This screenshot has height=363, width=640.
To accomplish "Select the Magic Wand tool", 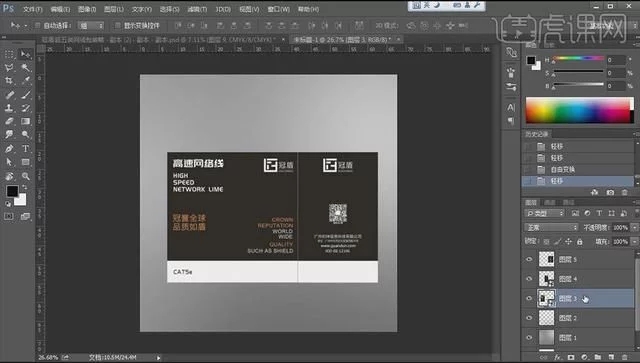I will 25,67.
